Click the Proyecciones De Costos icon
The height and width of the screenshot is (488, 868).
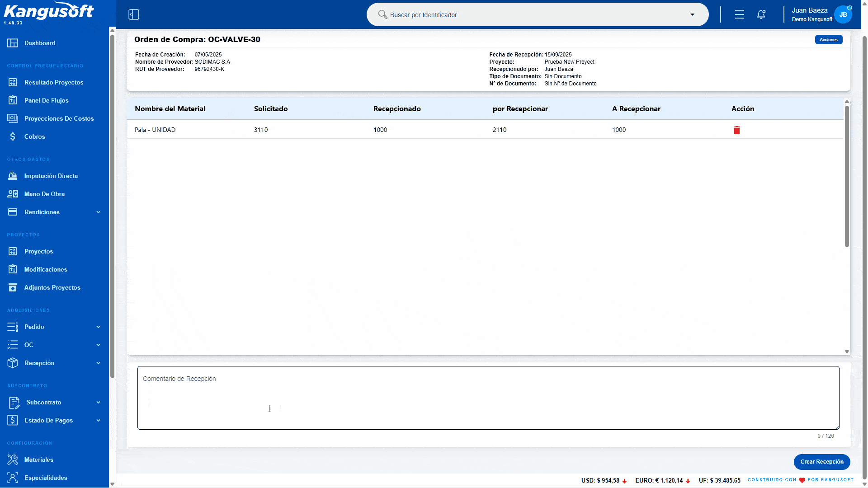[13, 118]
